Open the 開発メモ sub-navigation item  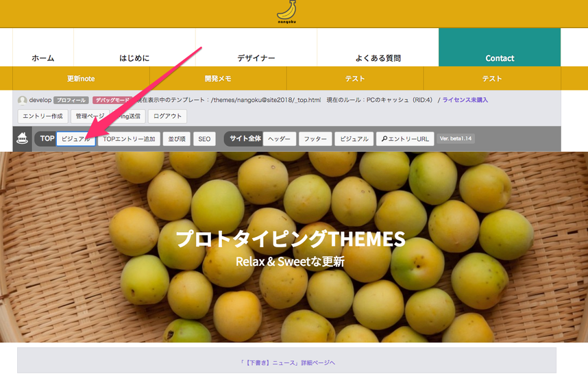218,78
